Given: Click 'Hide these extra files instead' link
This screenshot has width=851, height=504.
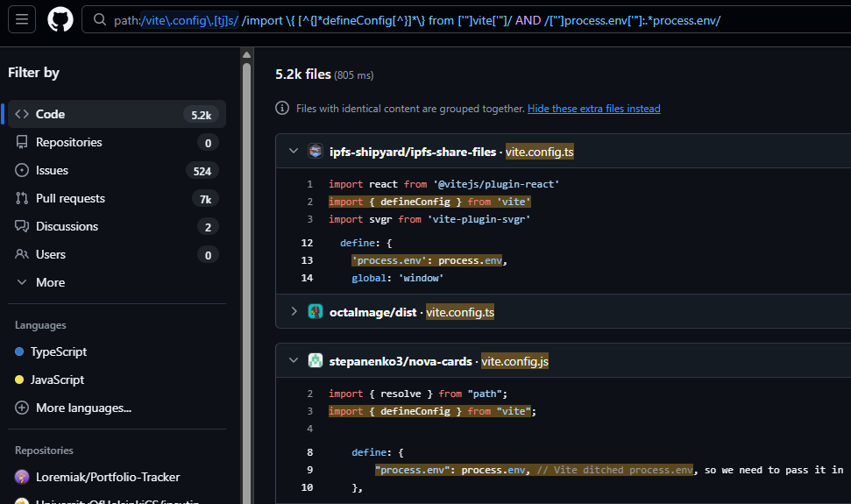Looking at the screenshot, I should 593,109.
